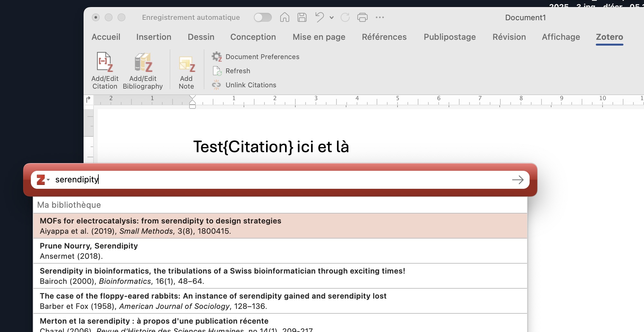Click the Add/Edit Citation icon
The width and height of the screenshot is (644, 332).
click(105, 63)
